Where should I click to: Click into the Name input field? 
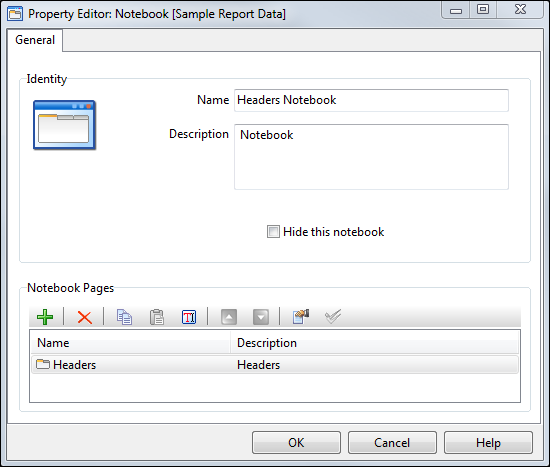pyautogui.click(x=371, y=100)
